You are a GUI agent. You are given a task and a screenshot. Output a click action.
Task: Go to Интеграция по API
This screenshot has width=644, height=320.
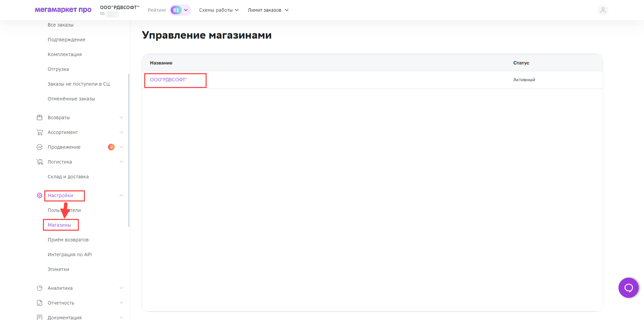pos(69,255)
